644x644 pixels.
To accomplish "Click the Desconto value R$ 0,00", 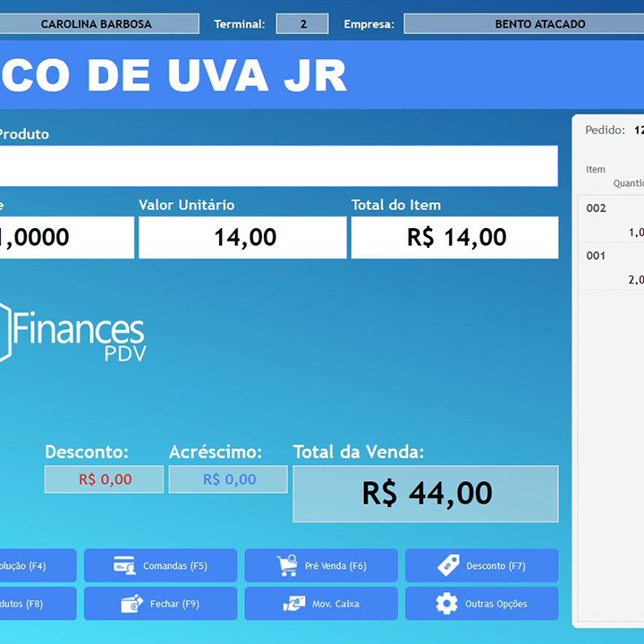I will click(105, 479).
